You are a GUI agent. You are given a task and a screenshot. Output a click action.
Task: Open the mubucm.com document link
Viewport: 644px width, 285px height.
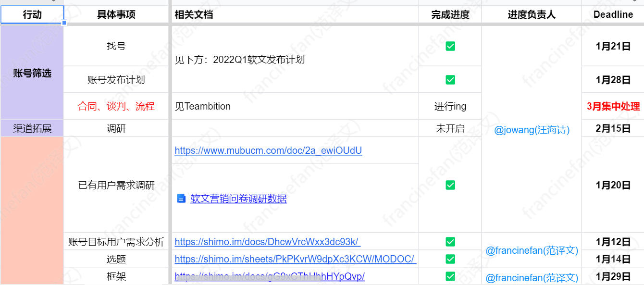[268, 150]
